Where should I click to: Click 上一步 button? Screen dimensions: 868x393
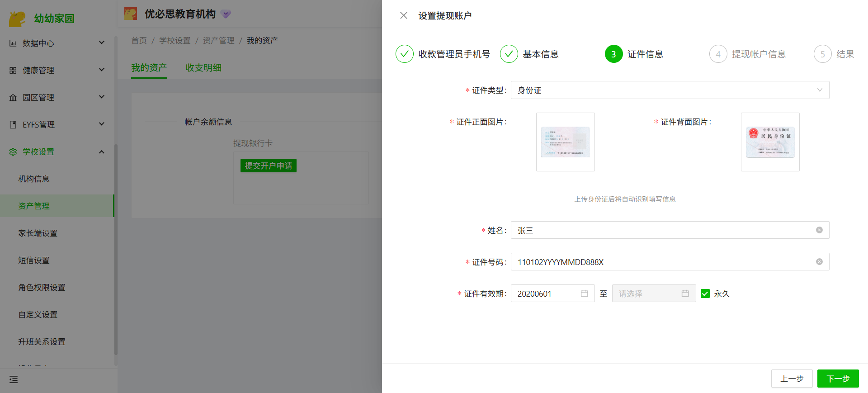click(792, 379)
